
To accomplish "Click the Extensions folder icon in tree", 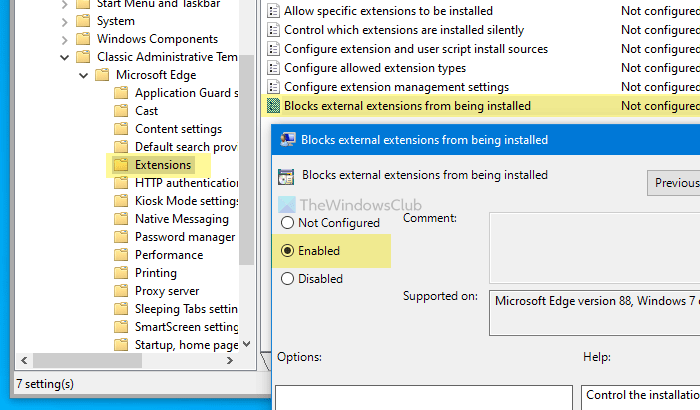I will (x=121, y=165).
